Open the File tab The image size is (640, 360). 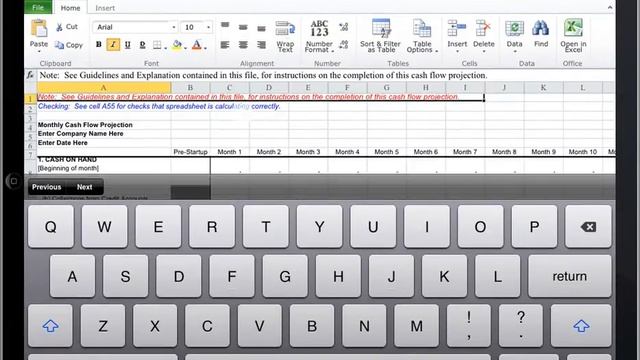point(38,7)
